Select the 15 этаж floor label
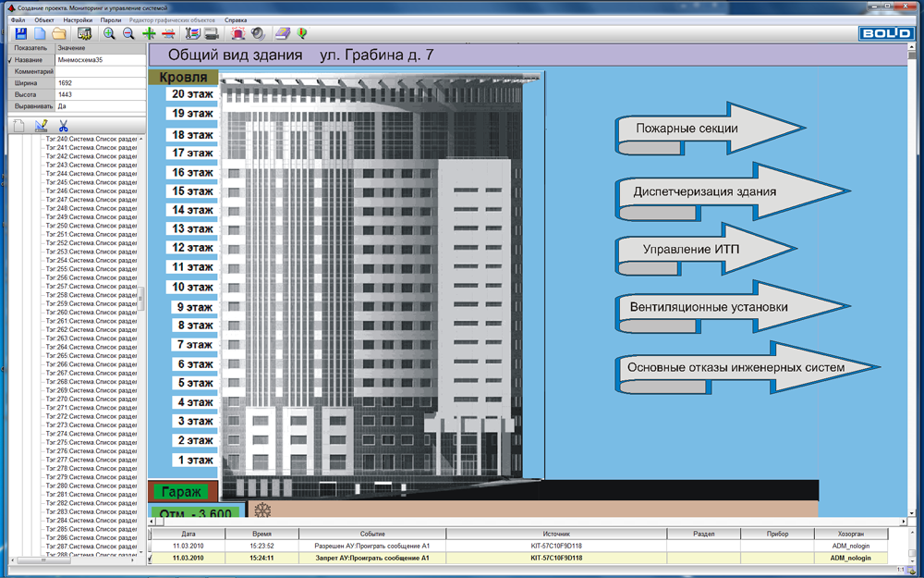 point(193,191)
